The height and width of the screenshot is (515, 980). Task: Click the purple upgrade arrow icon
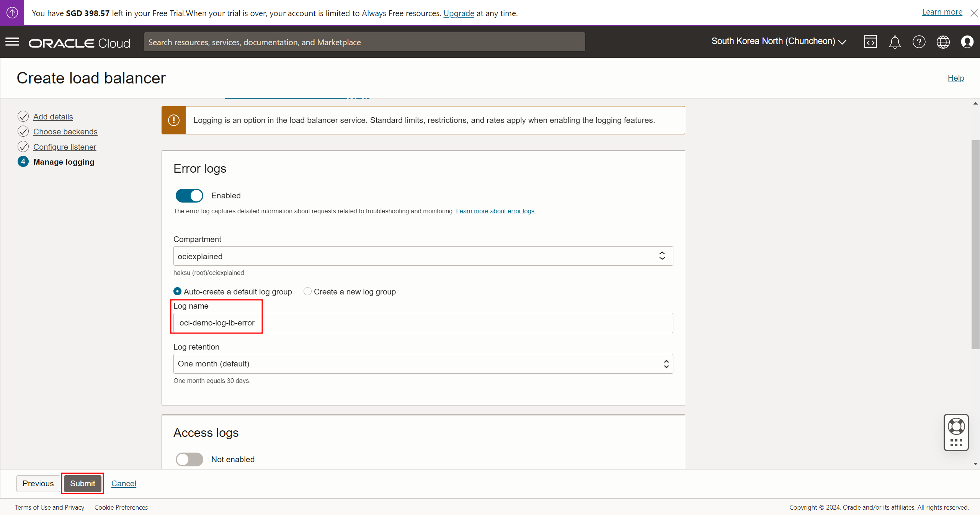(12, 13)
